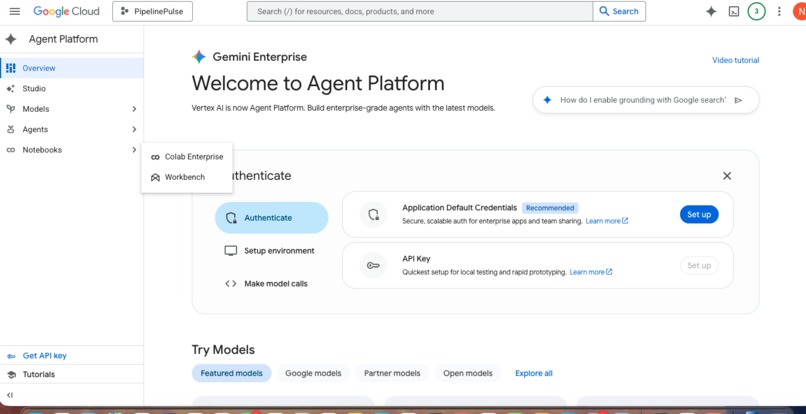Expand the Agents submenu chevron
The image size is (806, 414).
[134, 130]
